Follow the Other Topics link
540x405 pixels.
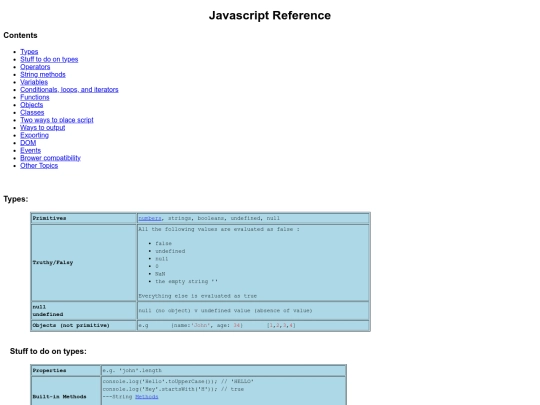(x=39, y=165)
